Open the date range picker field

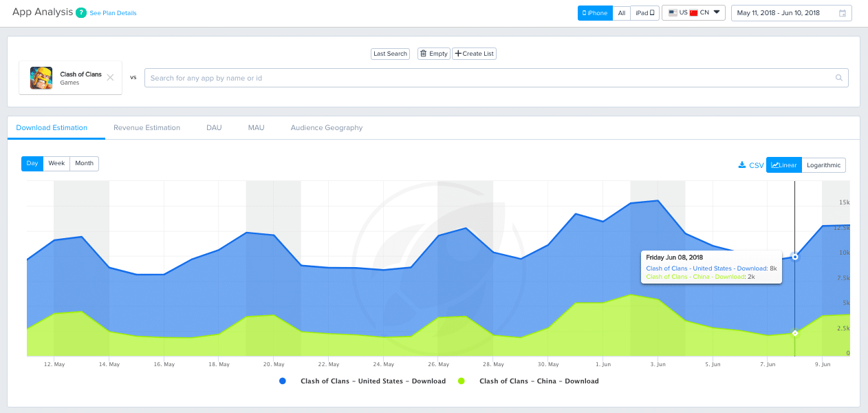(x=791, y=13)
